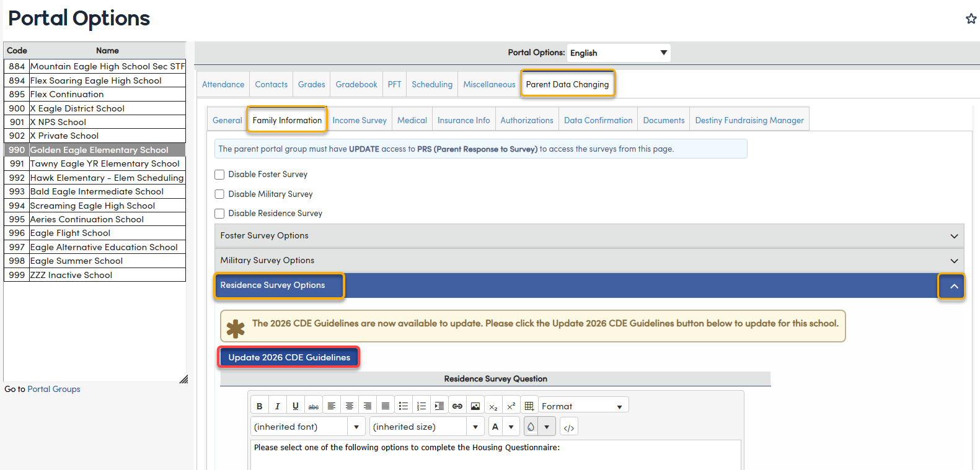The width and height of the screenshot is (980, 470).
Task: Switch to the Documents sub-tab
Action: coord(664,121)
